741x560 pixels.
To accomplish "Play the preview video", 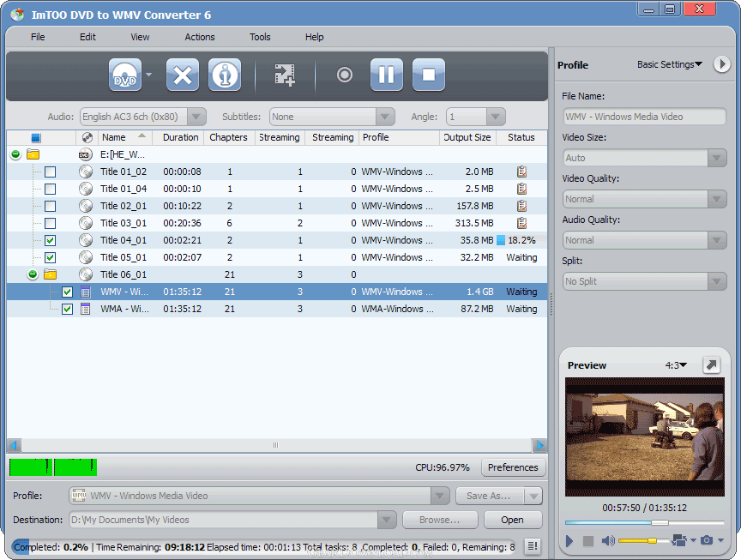I will click(x=569, y=540).
